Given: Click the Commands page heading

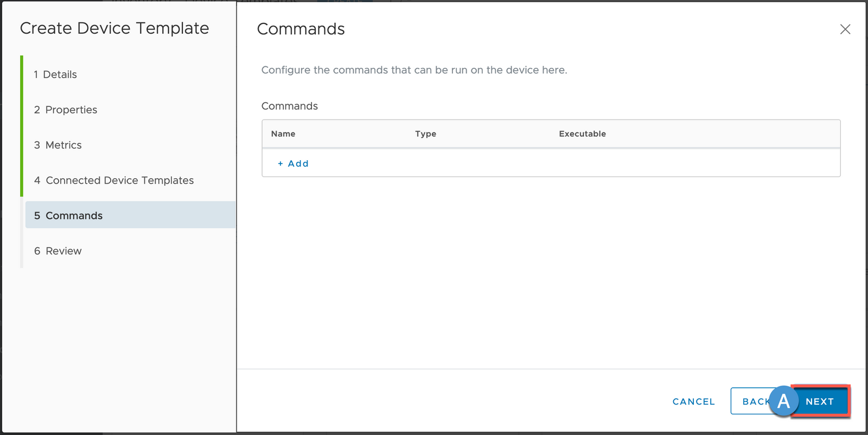Looking at the screenshot, I should click(301, 29).
